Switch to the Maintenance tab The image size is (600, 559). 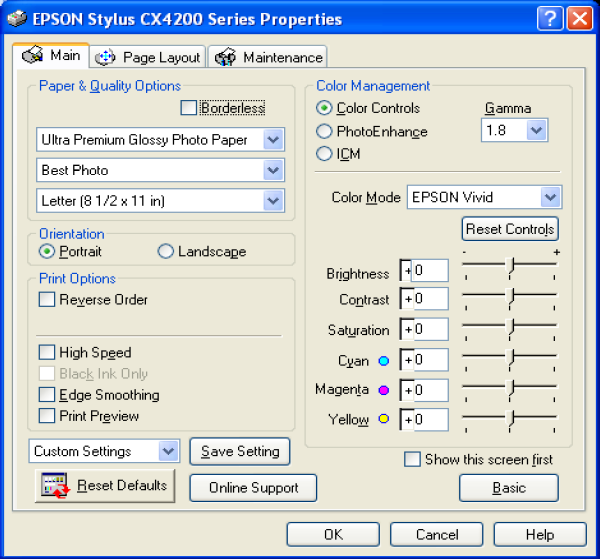tap(267, 57)
